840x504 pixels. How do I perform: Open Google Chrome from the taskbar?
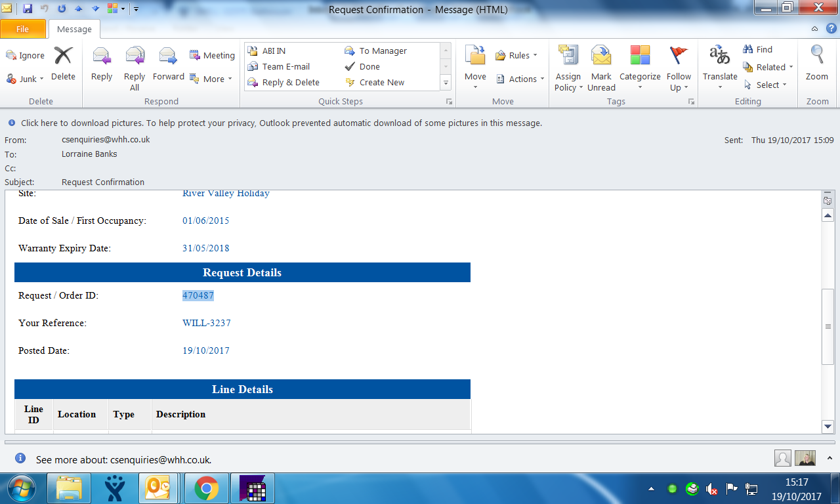click(x=206, y=488)
